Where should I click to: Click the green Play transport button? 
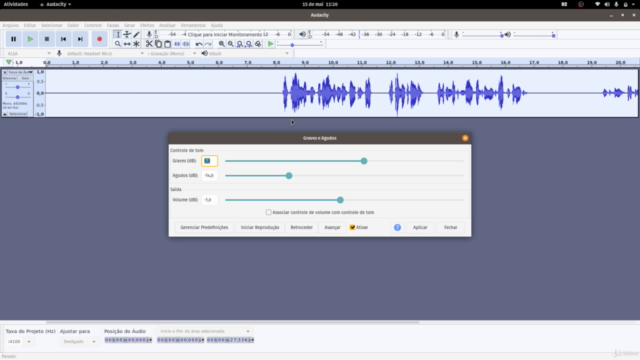coord(30,39)
